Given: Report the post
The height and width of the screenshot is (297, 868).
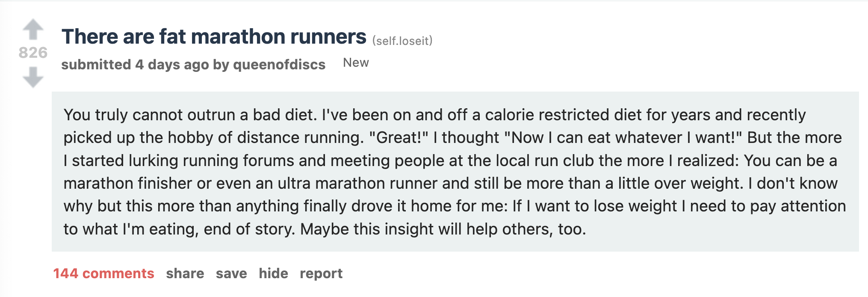Looking at the screenshot, I should pyautogui.click(x=321, y=273).
